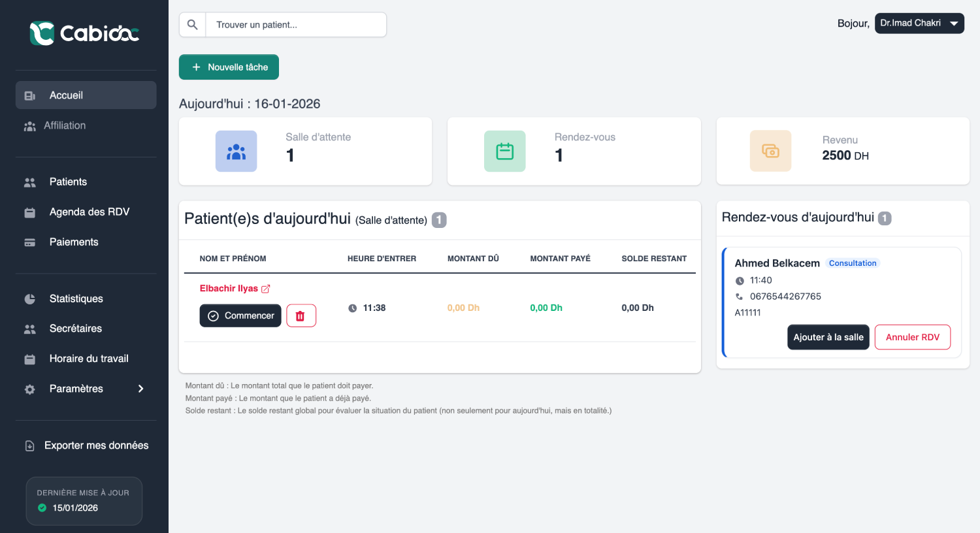Open Agenda des RDV from sidebar

pos(90,212)
